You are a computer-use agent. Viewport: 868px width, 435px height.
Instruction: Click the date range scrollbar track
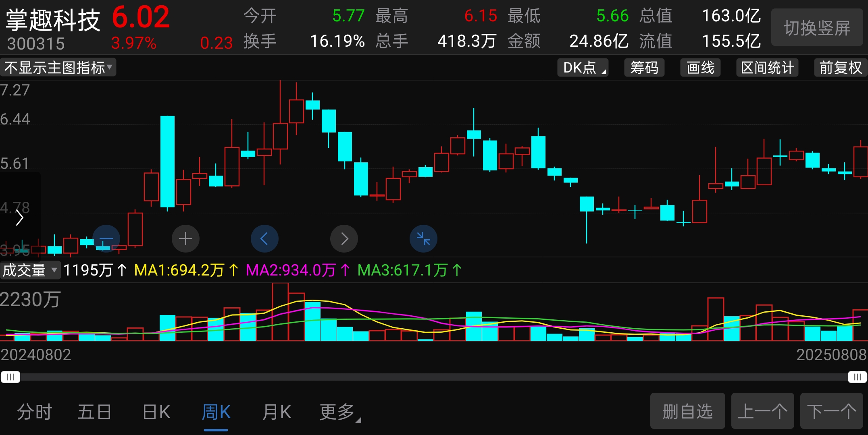point(434,377)
